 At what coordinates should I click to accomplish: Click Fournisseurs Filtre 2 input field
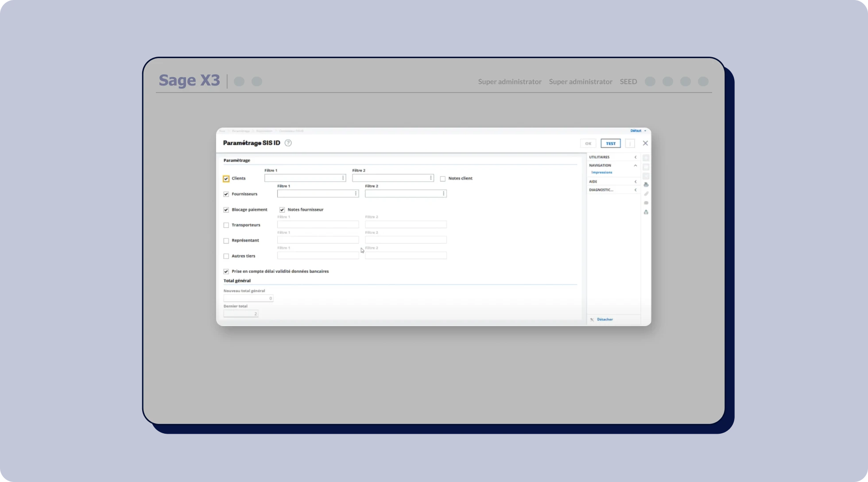point(403,194)
